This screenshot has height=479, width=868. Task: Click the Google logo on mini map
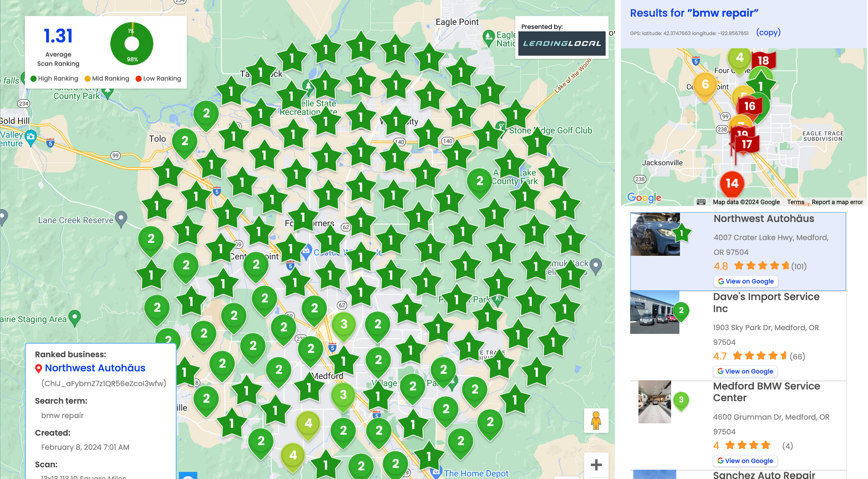tap(644, 197)
